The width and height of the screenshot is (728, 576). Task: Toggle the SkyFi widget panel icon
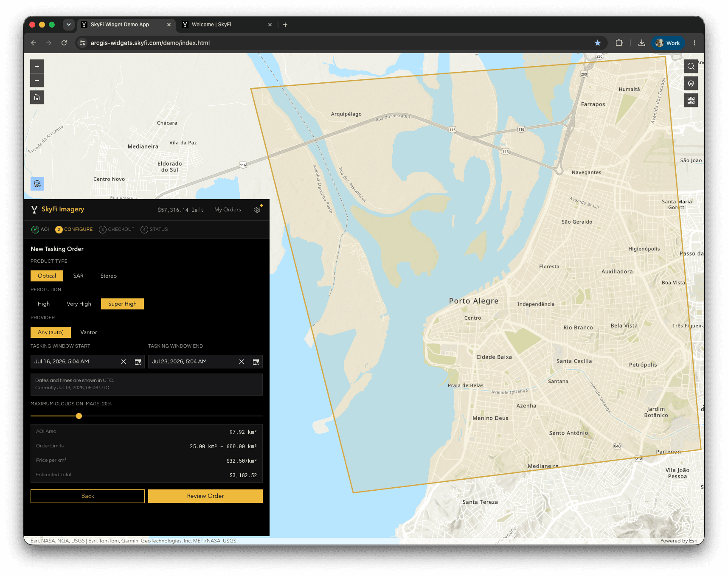37,184
